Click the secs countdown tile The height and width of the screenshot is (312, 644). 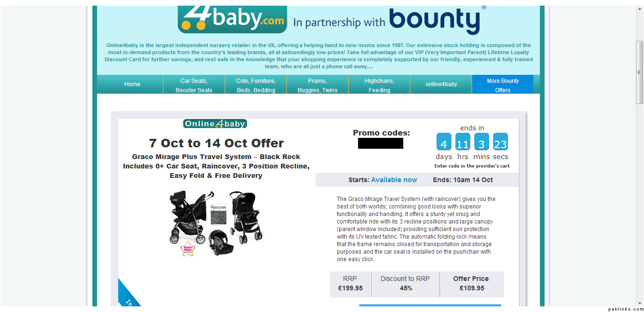point(500,142)
